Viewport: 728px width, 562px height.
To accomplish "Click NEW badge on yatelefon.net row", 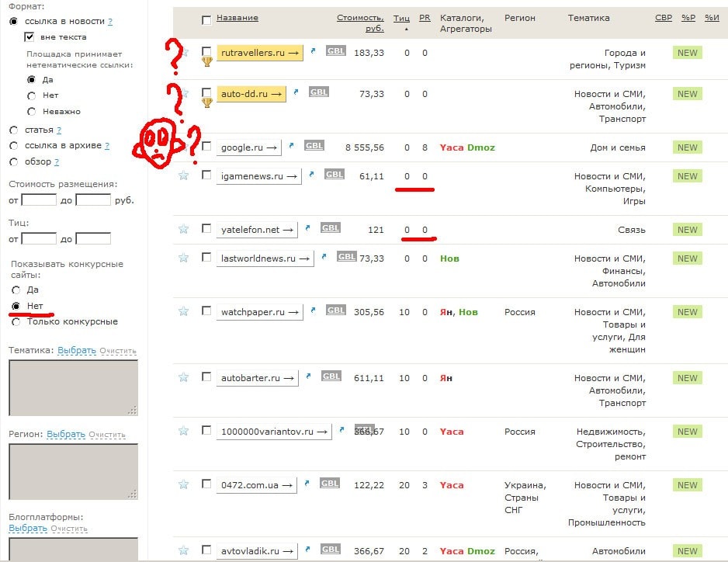I will tap(687, 230).
